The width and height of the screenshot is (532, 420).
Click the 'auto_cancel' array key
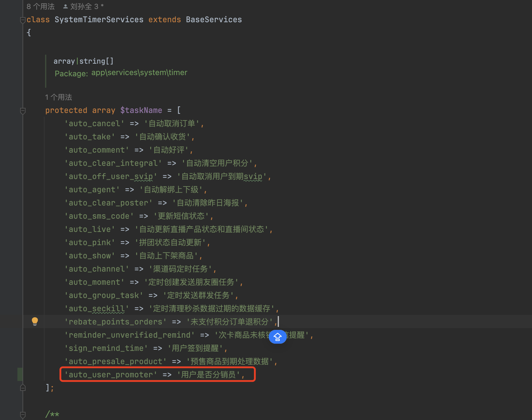[94, 123]
